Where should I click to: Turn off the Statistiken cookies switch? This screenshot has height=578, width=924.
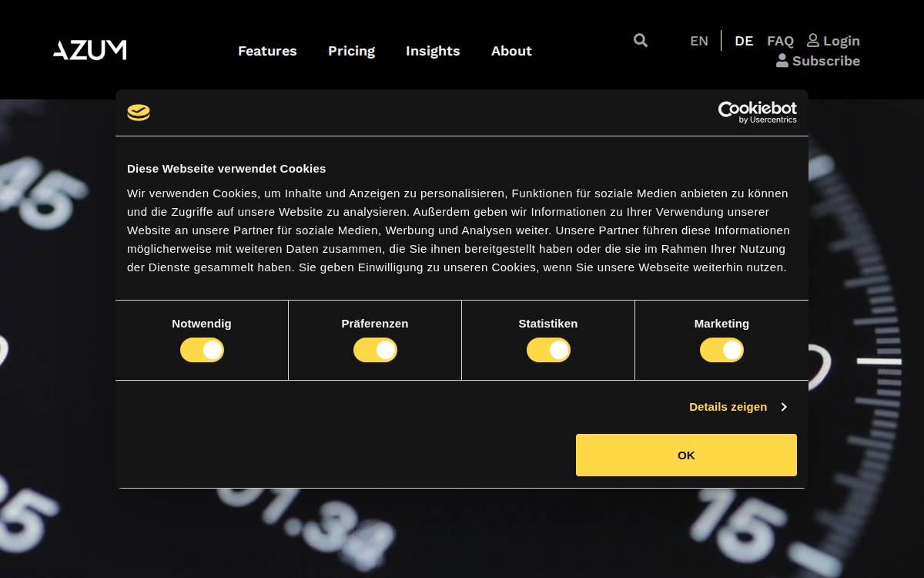tap(548, 350)
